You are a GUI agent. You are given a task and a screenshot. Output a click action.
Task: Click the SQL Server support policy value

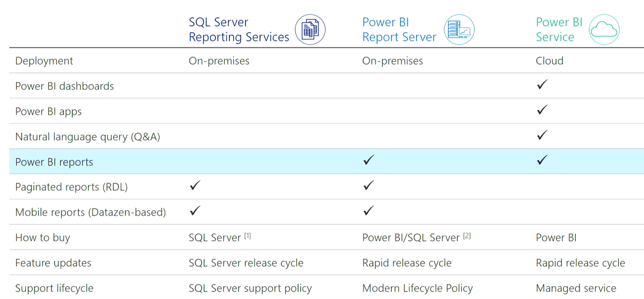point(250,288)
